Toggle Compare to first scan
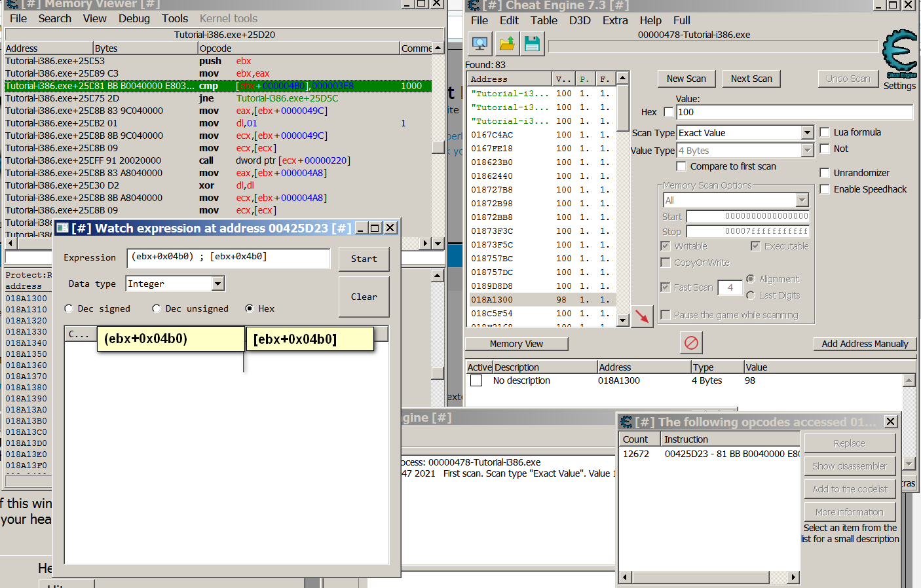This screenshot has width=921, height=588. (x=681, y=166)
